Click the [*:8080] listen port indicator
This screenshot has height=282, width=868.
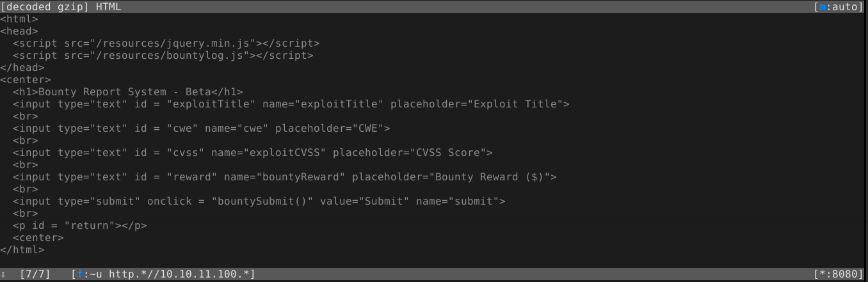[838, 274]
